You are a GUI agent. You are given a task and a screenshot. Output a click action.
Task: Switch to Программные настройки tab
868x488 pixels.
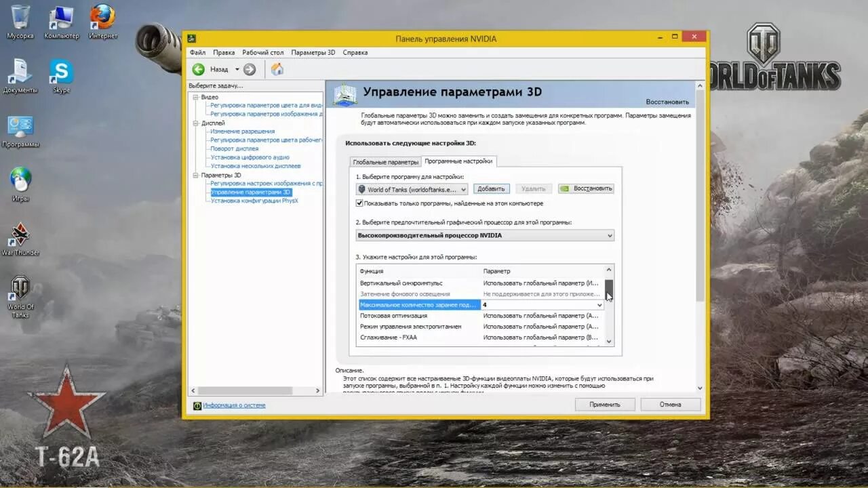pos(459,161)
